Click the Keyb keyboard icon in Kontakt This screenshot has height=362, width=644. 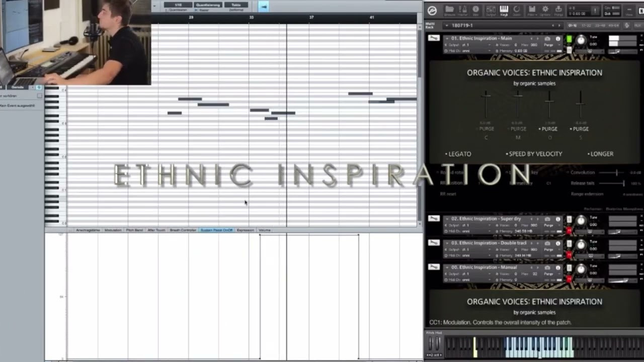coord(504,11)
